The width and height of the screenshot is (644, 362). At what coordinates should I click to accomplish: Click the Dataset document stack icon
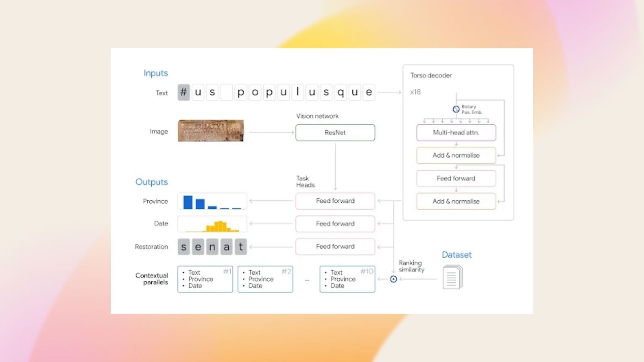coord(452,277)
